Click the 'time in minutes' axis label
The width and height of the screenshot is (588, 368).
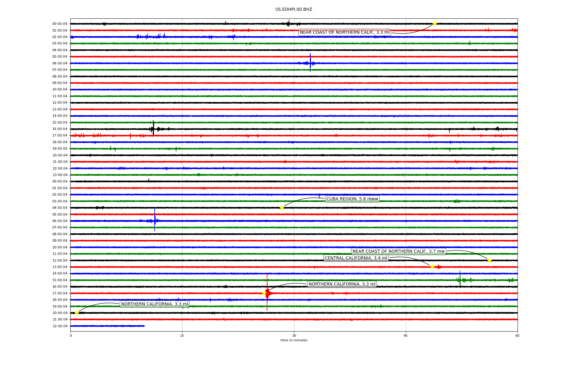point(293,340)
